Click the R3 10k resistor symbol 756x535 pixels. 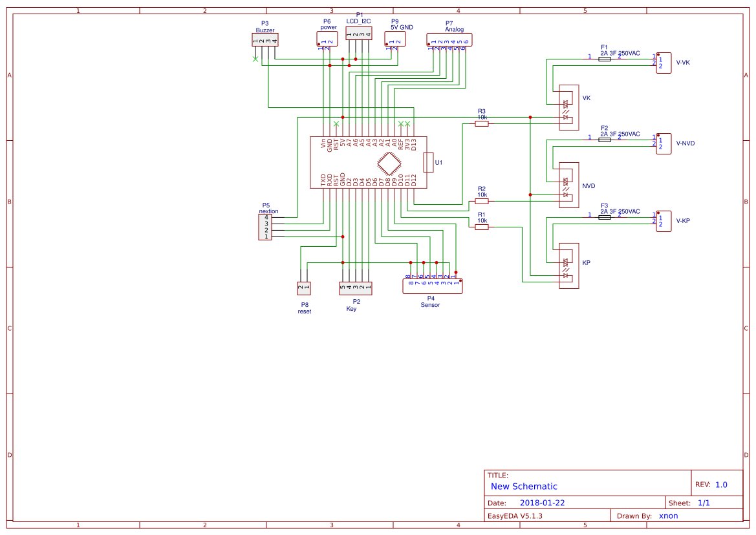pos(482,123)
